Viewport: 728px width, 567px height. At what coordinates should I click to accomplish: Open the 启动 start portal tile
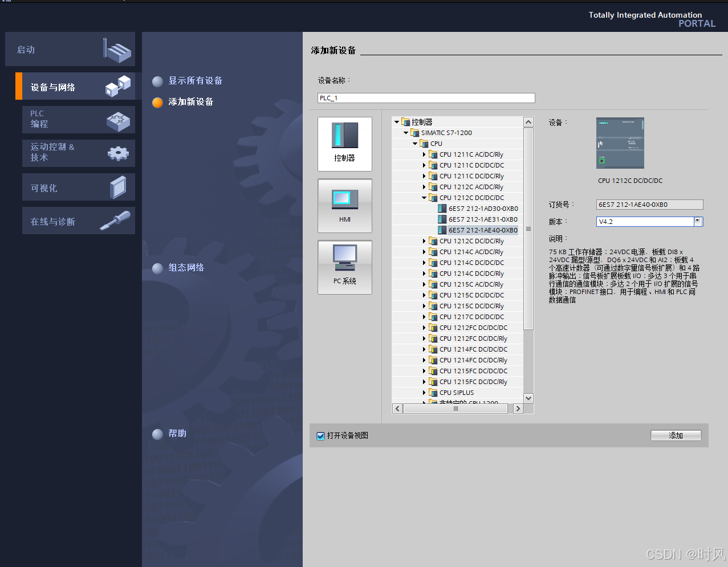point(70,49)
